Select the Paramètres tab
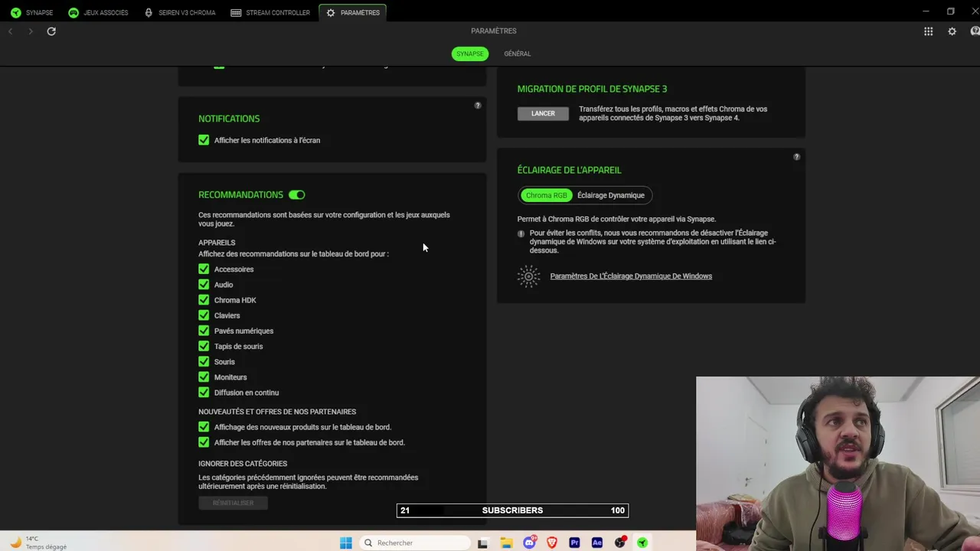The height and width of the screenshot is (551, 980). pos(353,12)
